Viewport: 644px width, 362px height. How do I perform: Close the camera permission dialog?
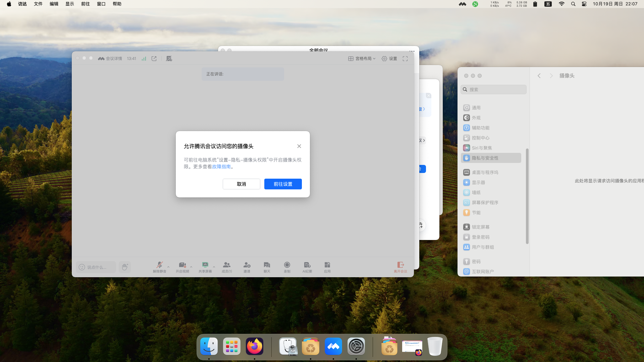click(x=299, y=146)
